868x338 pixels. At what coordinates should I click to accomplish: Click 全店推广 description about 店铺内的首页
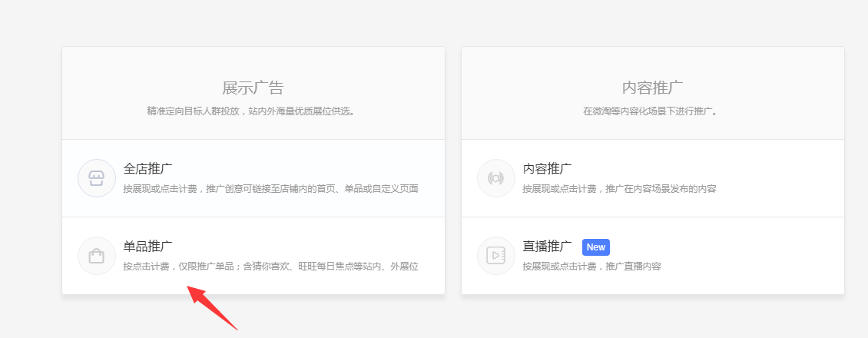click(270, 189)
